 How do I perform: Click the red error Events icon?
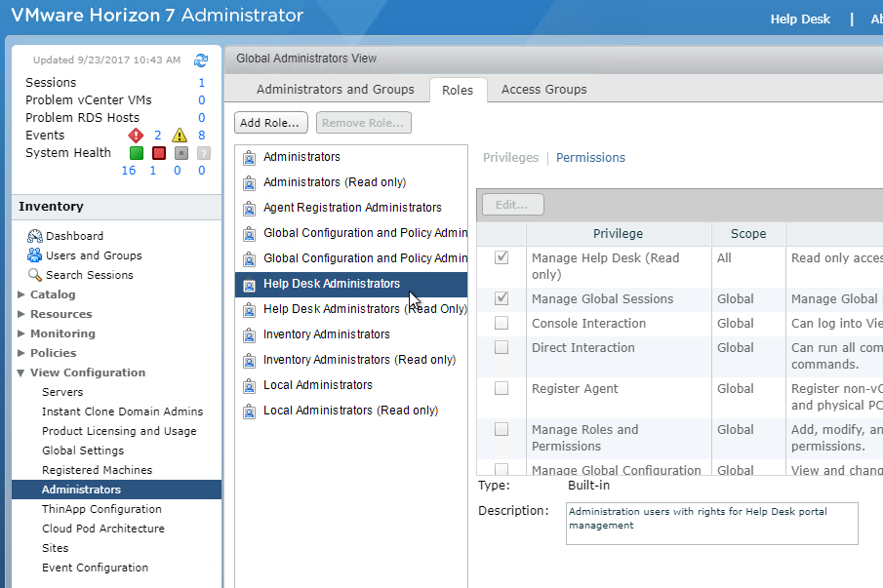pos(136,135)
